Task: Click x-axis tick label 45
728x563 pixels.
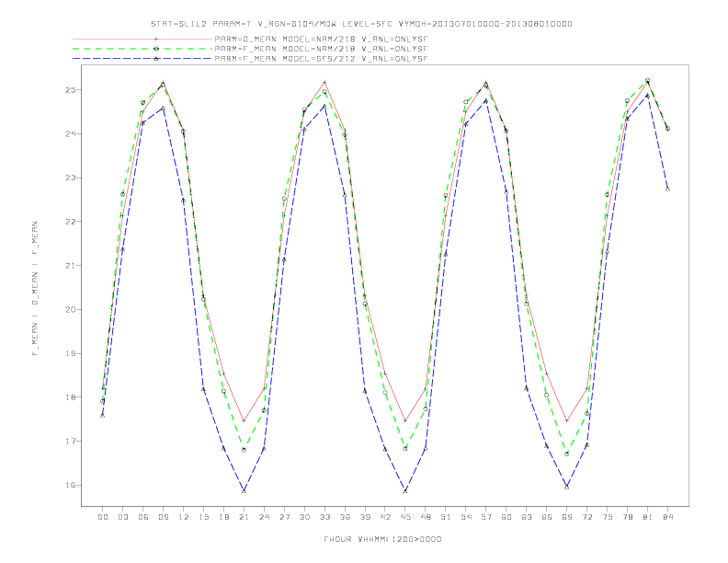Action: click(x=405, y=517)
